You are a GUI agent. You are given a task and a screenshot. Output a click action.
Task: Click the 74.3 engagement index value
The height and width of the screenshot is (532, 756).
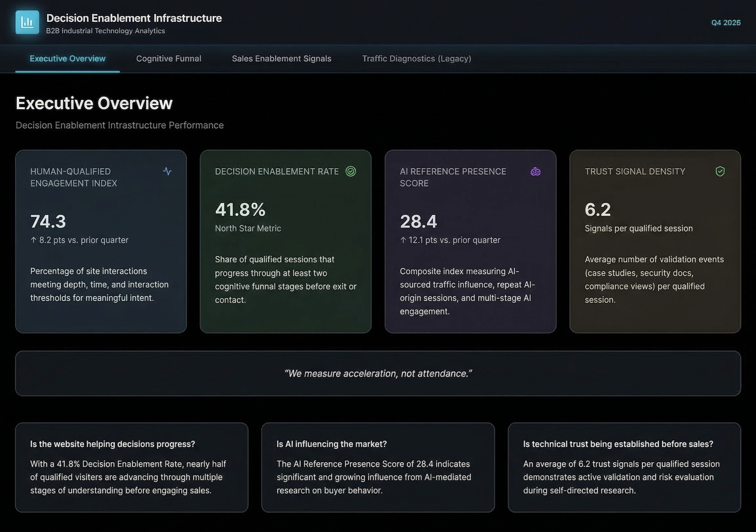(48, 221)
